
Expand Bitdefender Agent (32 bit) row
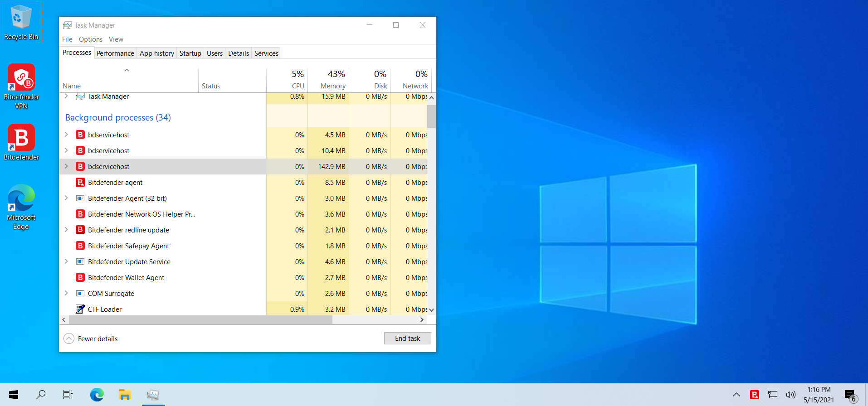click(x=66, y=198)
